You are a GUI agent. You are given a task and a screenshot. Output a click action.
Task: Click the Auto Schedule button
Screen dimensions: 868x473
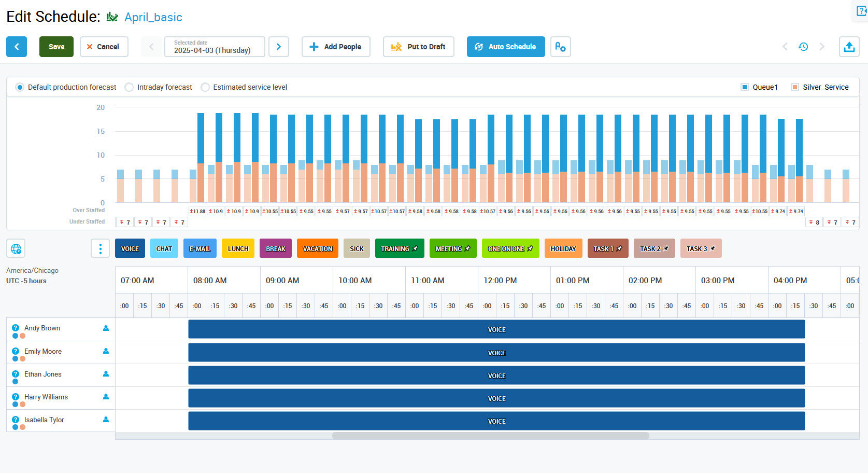click(506, 47)
